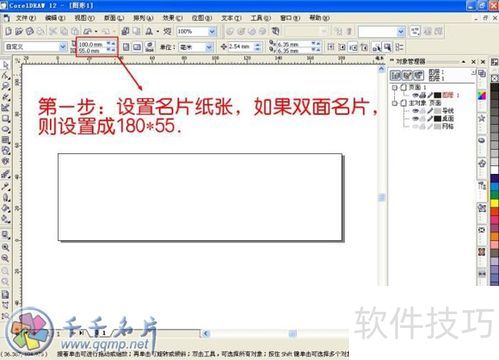This screenshot has height=360, width=499.
Task: Click the yellow swatch in color palette
Action: (x=495, y=203)
